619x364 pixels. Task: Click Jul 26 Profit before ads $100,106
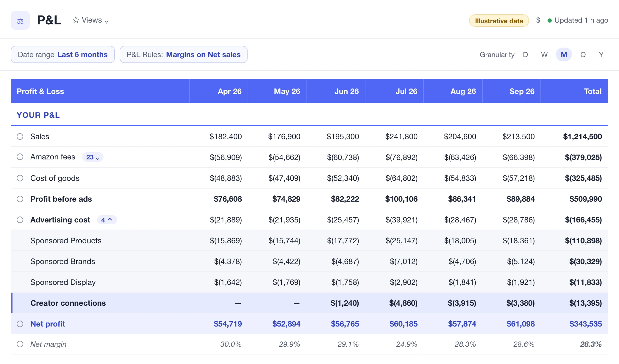click(401, 199)
